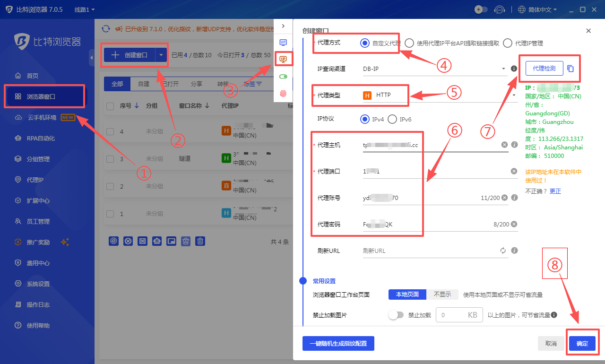Click the circled X close-windows icon

coord(128,241)
